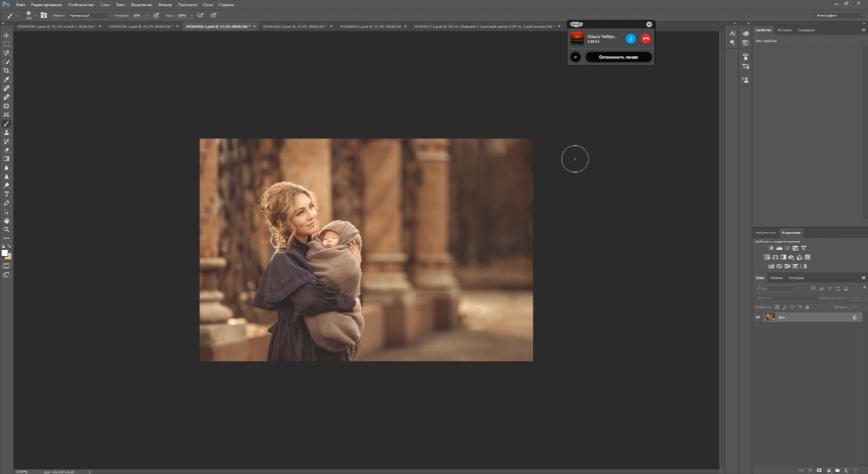This screenshot has width=868, height=474.
Task: End the Skype call with red button
Action: 646,39
